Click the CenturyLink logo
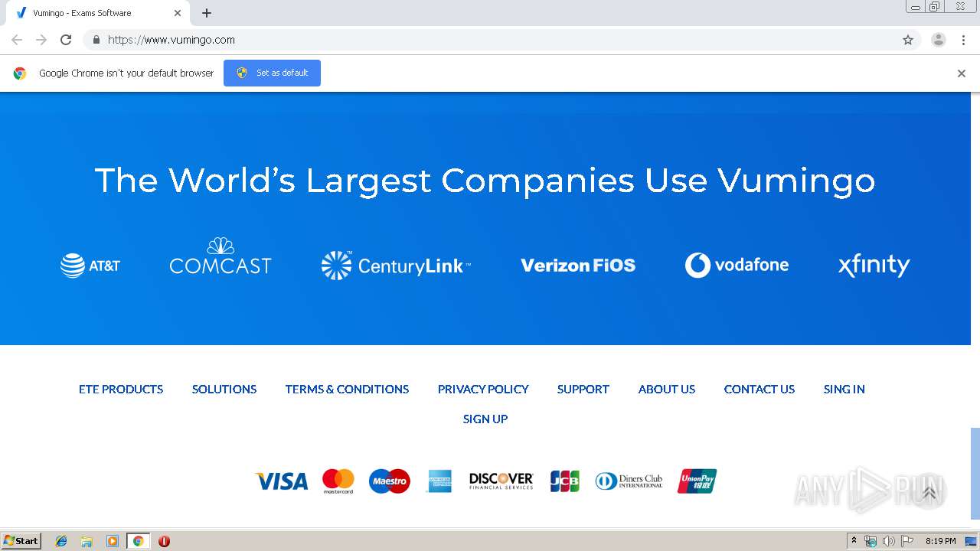 pyautogui.click(x=396, y=266)
